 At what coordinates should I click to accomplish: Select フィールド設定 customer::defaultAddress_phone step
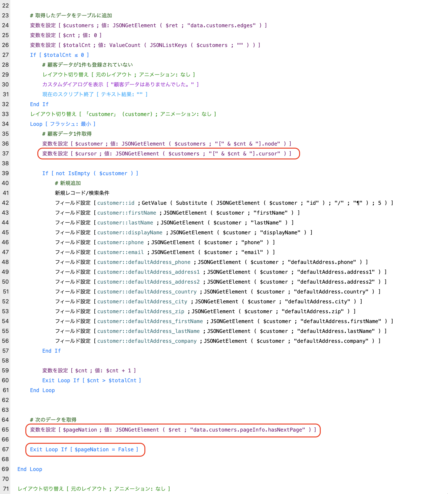coord(212,262)
